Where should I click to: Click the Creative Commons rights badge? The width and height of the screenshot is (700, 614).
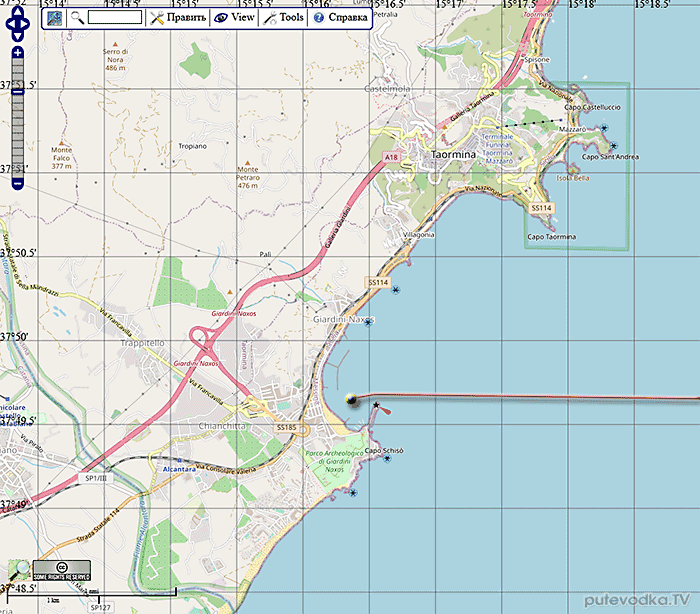pyautogui.click(x=62, y=571)
